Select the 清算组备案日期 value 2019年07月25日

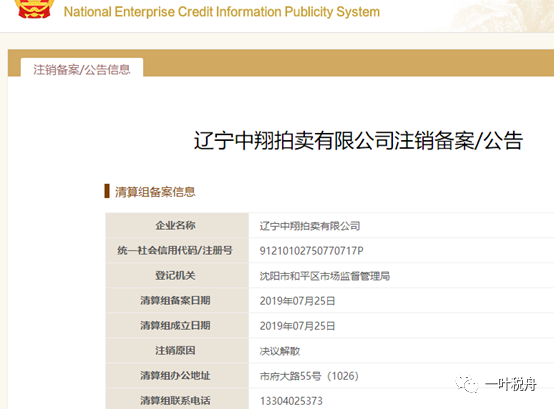pyautogui.click(x=297, y=301)
